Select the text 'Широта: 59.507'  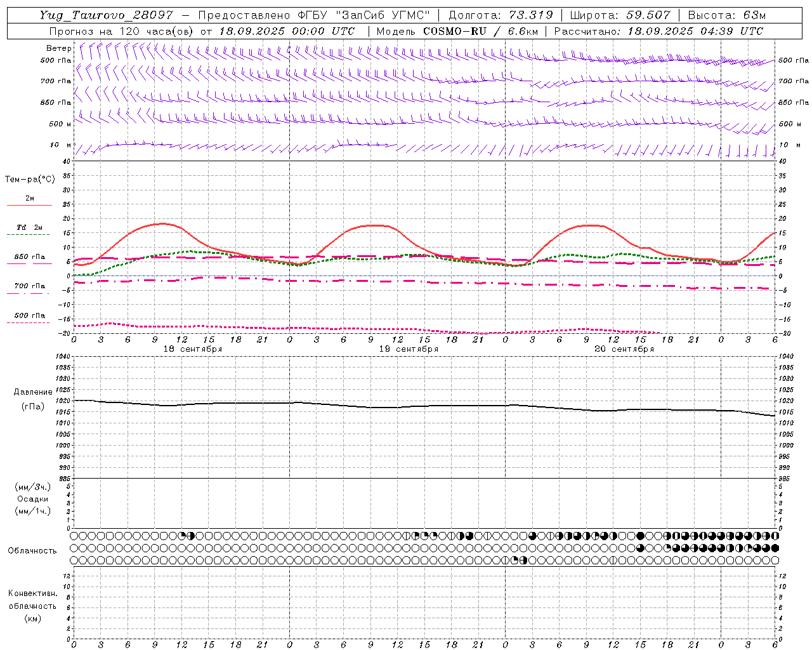pyautogui.click(x=620, y=15)
